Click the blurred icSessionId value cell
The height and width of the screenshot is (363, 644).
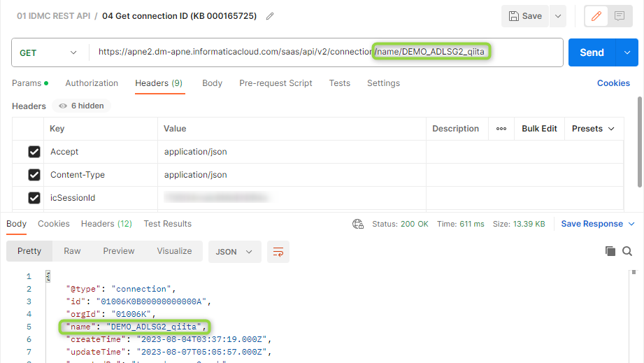[292, 197]
